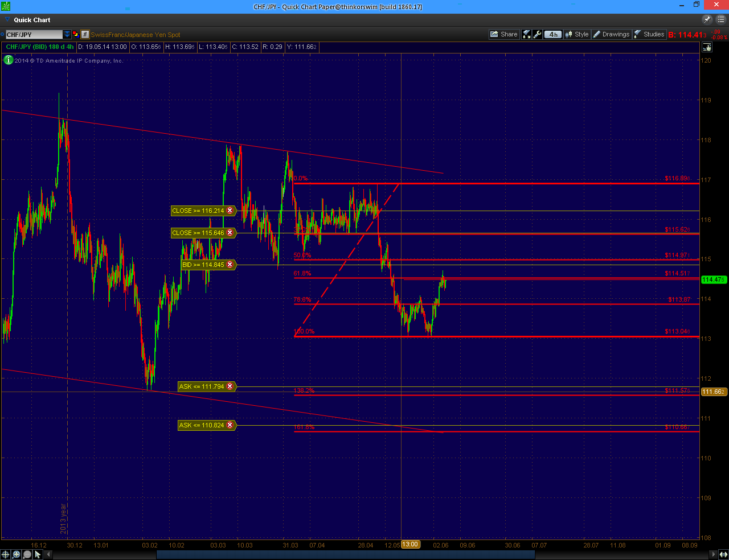Remove the BID >= 114.845 alert

pos(230,265)
